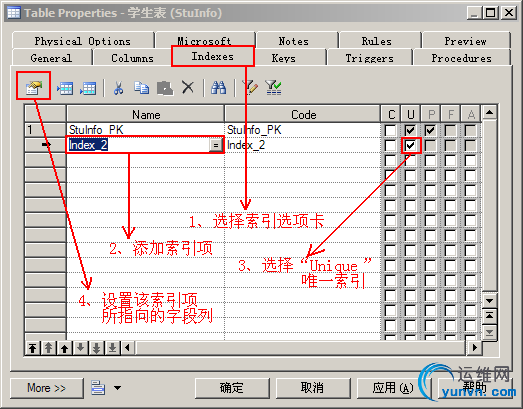
Task: Open the Triggers tab
Action: pos(370,58)
